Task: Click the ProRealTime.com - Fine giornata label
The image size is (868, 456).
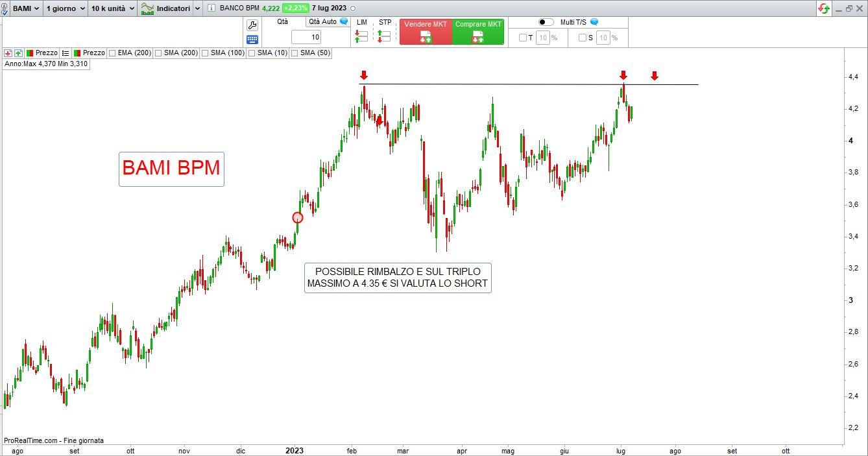Action: point(53,440)
